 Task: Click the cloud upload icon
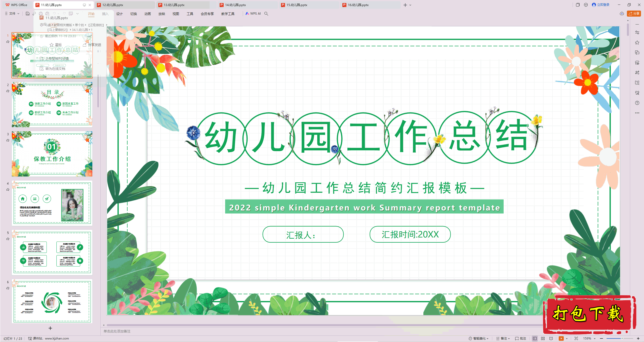622,14
